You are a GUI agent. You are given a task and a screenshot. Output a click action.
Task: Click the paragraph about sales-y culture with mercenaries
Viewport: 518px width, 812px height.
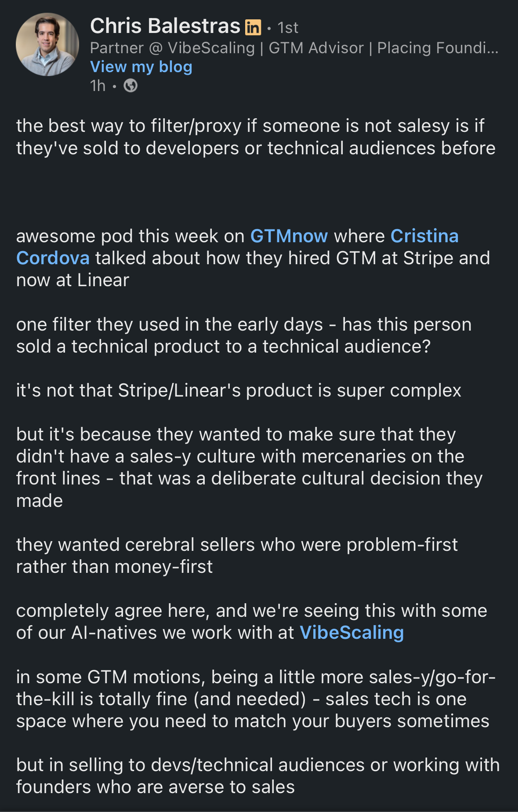tap(250, 467)
